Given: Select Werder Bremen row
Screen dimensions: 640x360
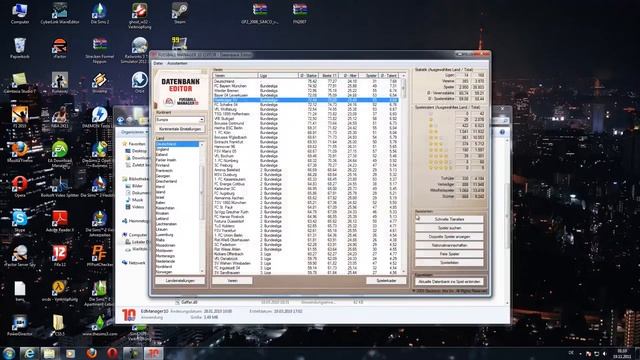Looking at the screenshot, I should 305,91.
